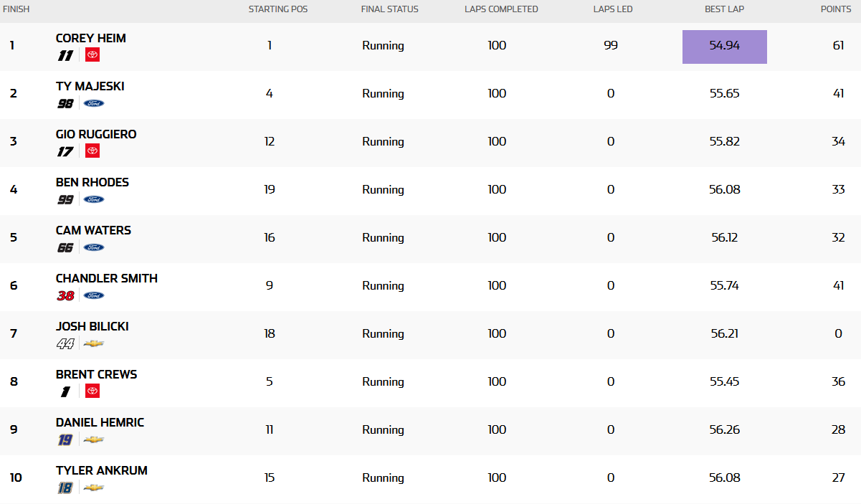Click the Chevrolet logo next to Josh Bilicki

94,343
